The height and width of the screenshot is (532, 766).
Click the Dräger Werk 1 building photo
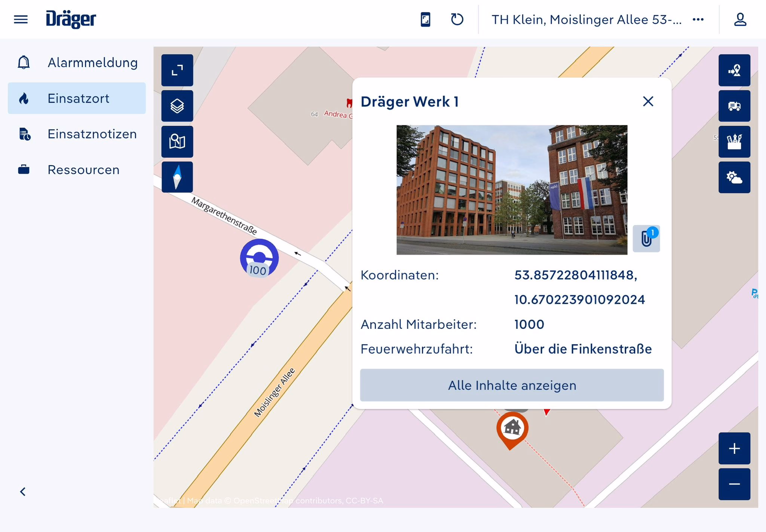point(512,190)
